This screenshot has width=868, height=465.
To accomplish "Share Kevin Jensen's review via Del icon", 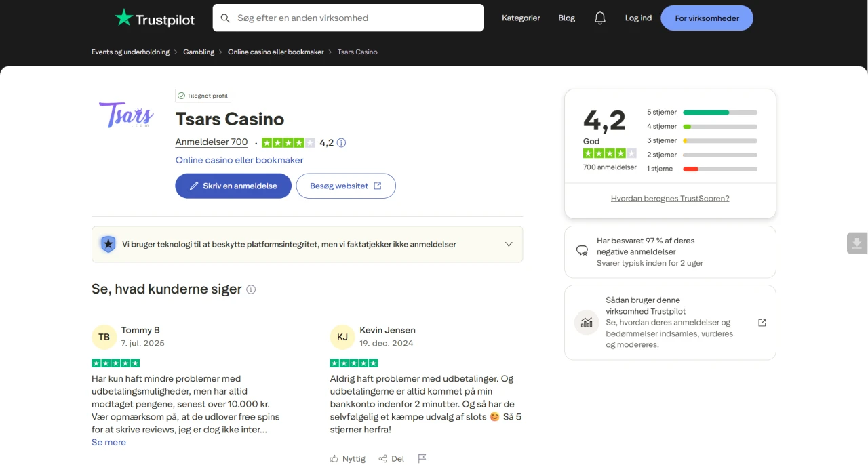I will [x=384, y=458].
